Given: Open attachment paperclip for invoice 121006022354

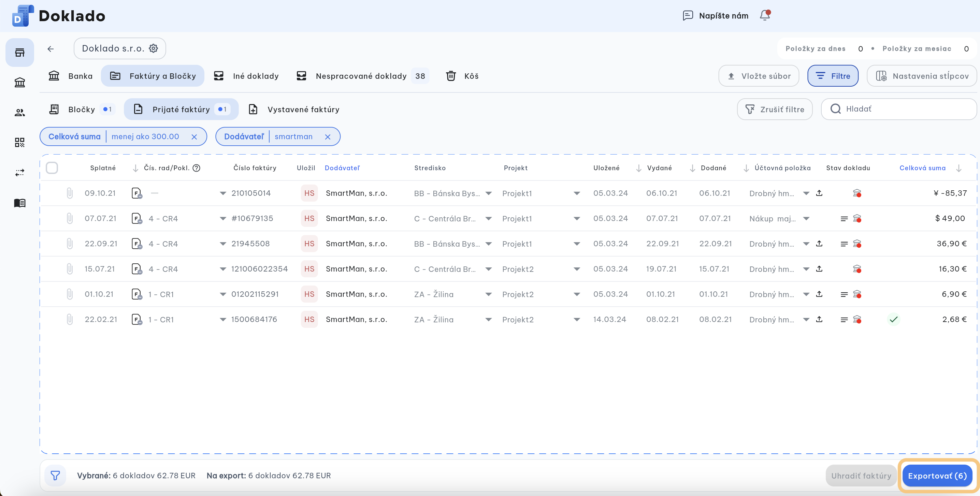Looking at the screenshot, I should pos(70,269).
